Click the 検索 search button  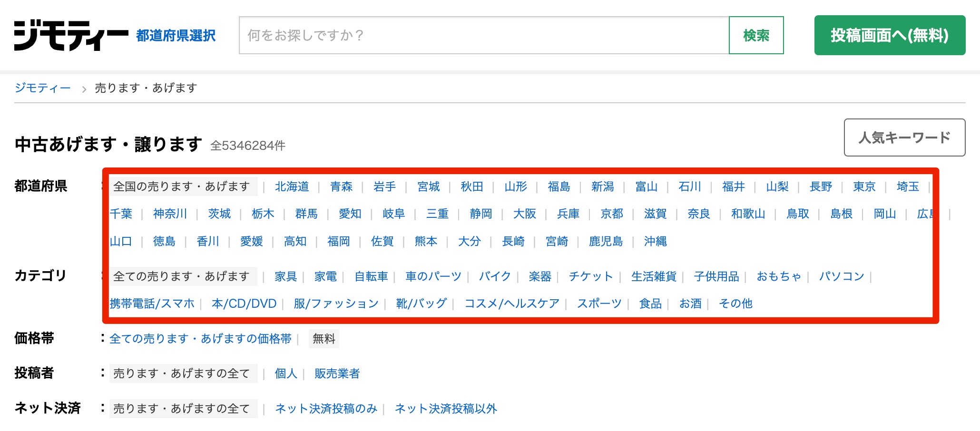click(756, 35)
